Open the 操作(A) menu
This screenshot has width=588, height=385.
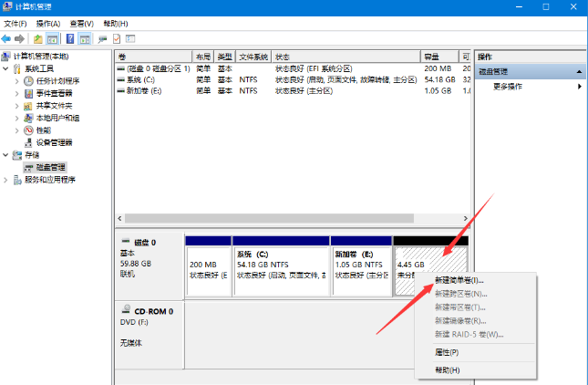tap(48, 23)
